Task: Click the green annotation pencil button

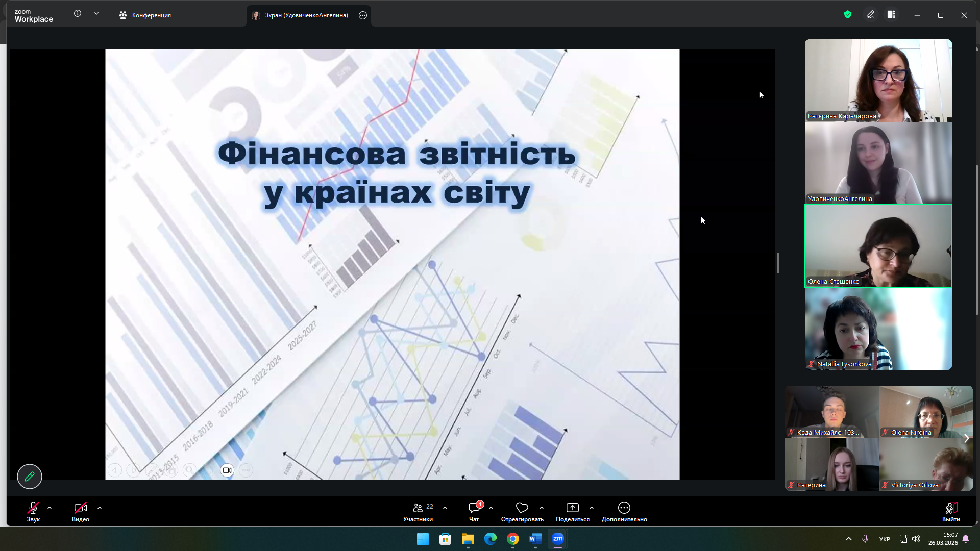Action: pos(30,476)
